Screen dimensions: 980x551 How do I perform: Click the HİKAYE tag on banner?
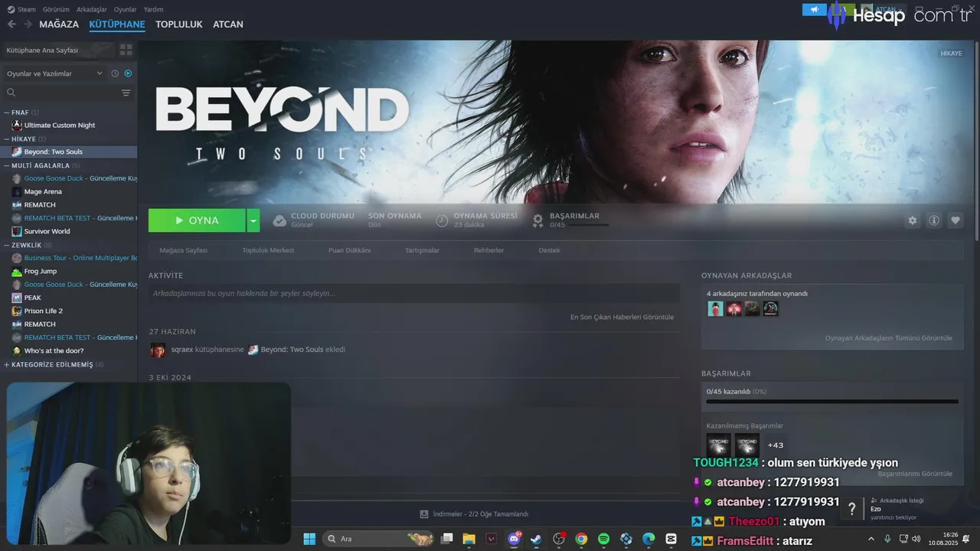951,54
